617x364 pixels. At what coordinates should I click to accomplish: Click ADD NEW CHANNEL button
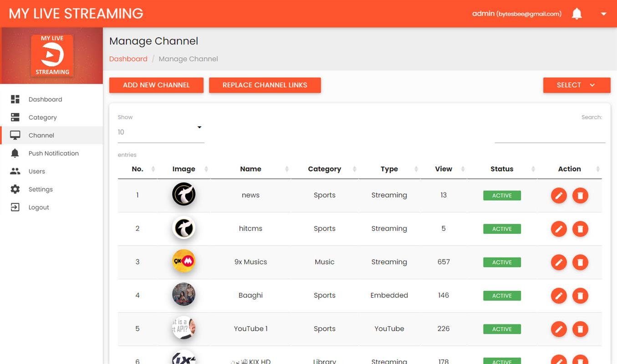(x=156, y=85)
